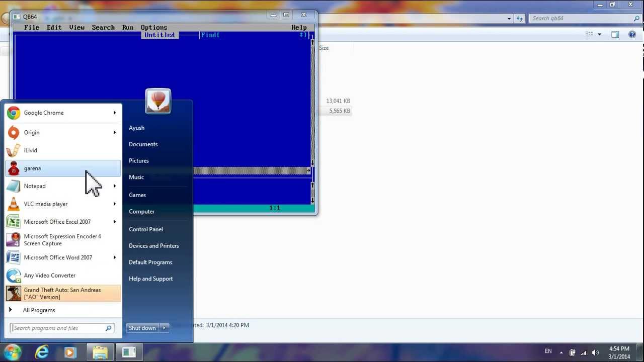Open Control Panel from Start menu
Screen dimensions: 644x362
click(x=146, y=229)
